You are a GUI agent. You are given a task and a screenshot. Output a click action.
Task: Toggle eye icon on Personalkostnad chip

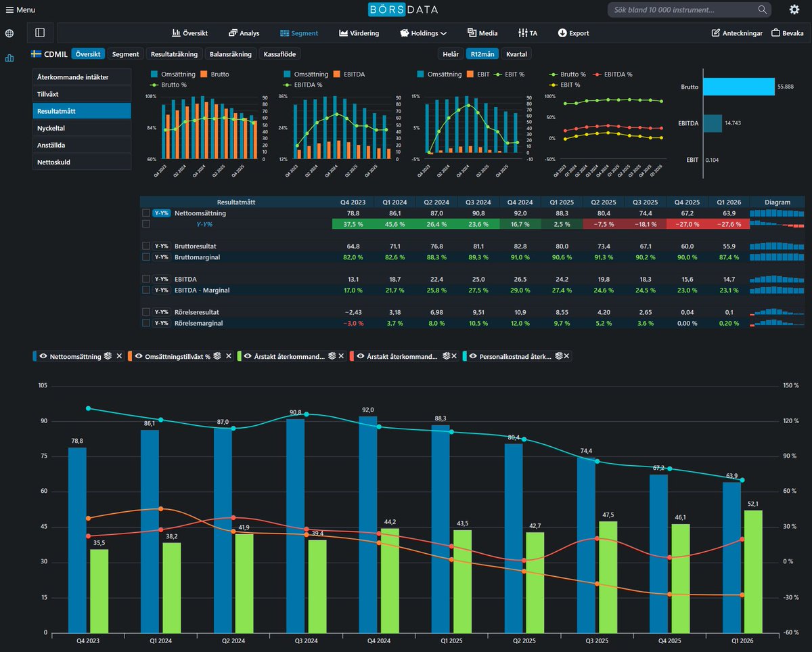[x=473, y=356]
